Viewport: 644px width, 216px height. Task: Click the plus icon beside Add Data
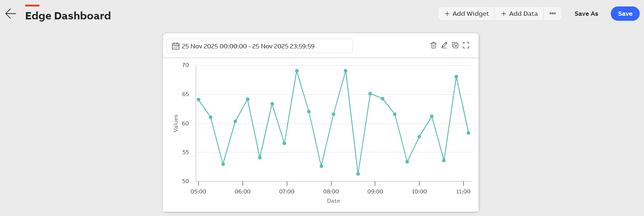tap(504, 14)
